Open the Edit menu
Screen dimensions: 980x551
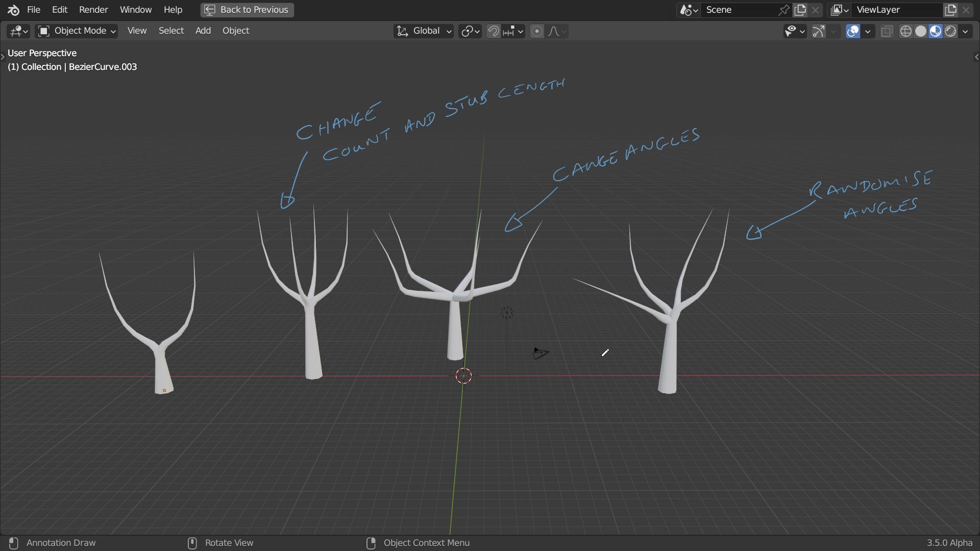[x=60, y=10]
